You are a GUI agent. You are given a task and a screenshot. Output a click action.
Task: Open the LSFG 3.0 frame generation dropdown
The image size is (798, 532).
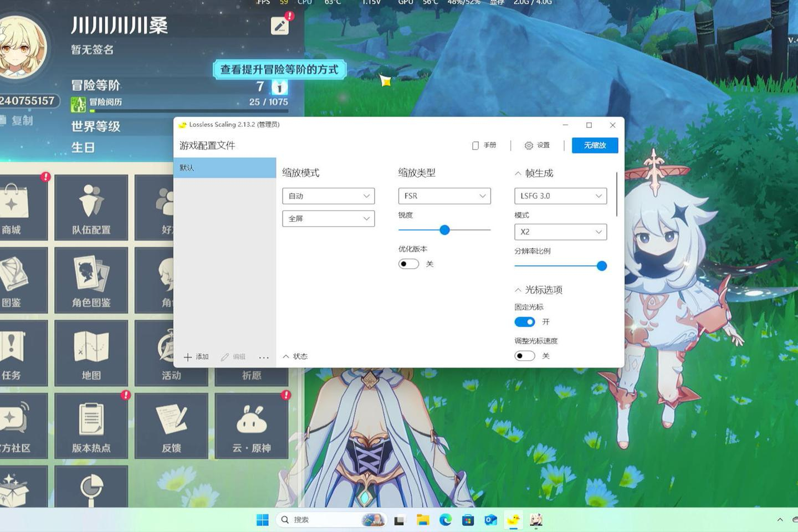[x=560, y=196]
